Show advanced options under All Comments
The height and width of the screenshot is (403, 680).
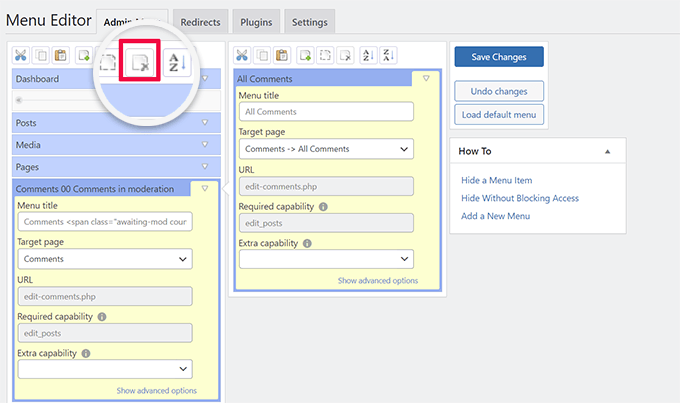(x=378, y=281)
